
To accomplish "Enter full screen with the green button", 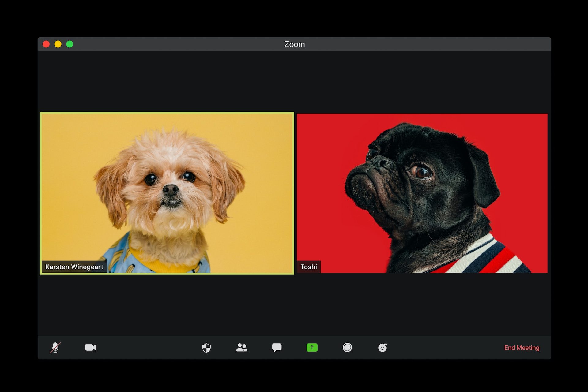I will pos(70,44).
